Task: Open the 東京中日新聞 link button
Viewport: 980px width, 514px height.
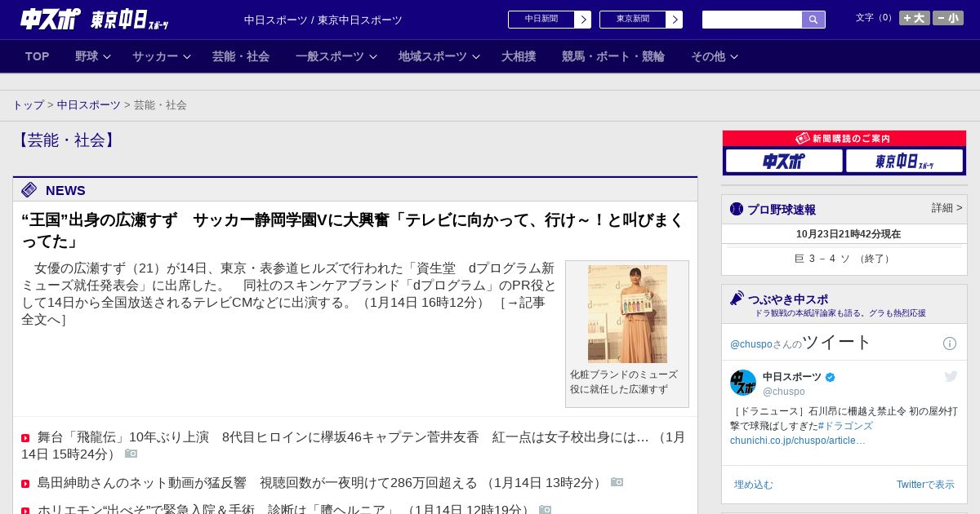Action: (x=641, y=20)
